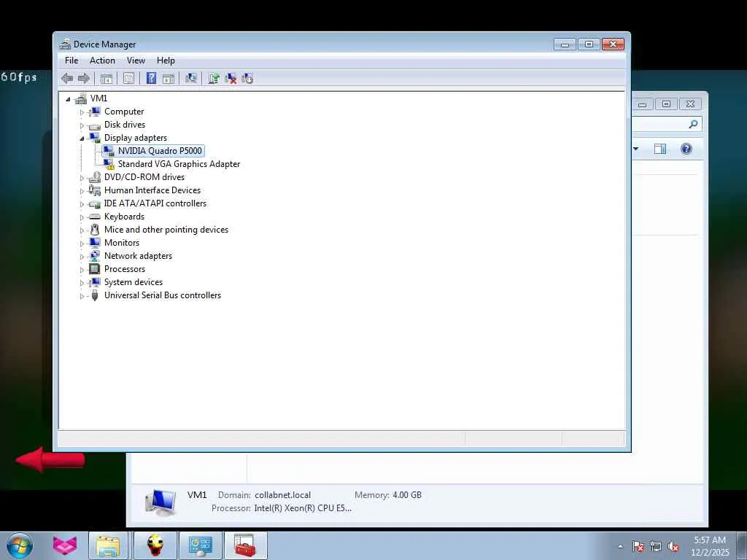The width and height of the screenshot is (747, 560).
Task: Expand the Mice and other pointing devices category
Action: click(82, 230)
